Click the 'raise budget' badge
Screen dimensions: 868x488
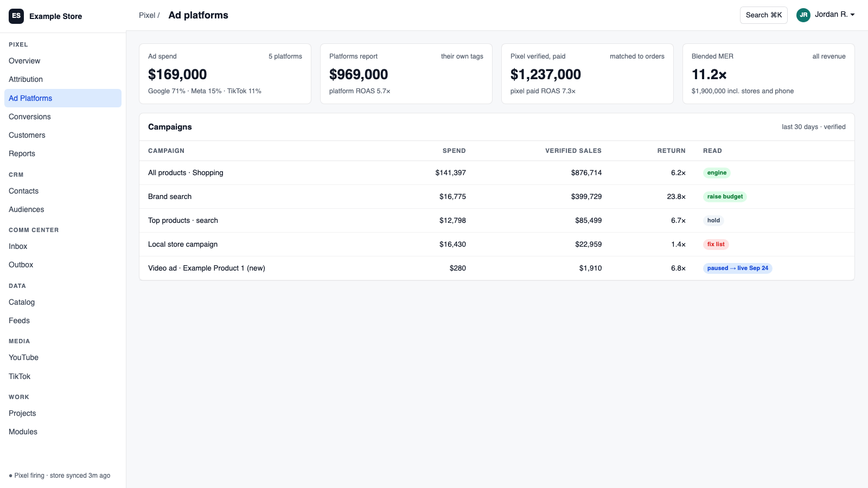tap(725, 197)
